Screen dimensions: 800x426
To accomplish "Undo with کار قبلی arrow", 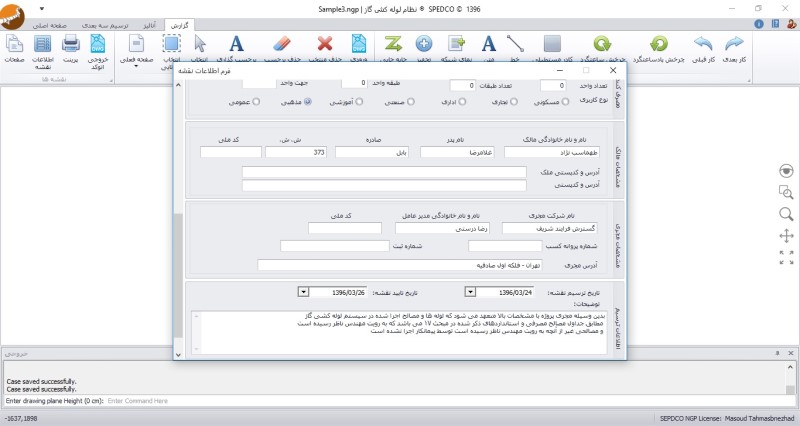I will [x=703, y=49].
